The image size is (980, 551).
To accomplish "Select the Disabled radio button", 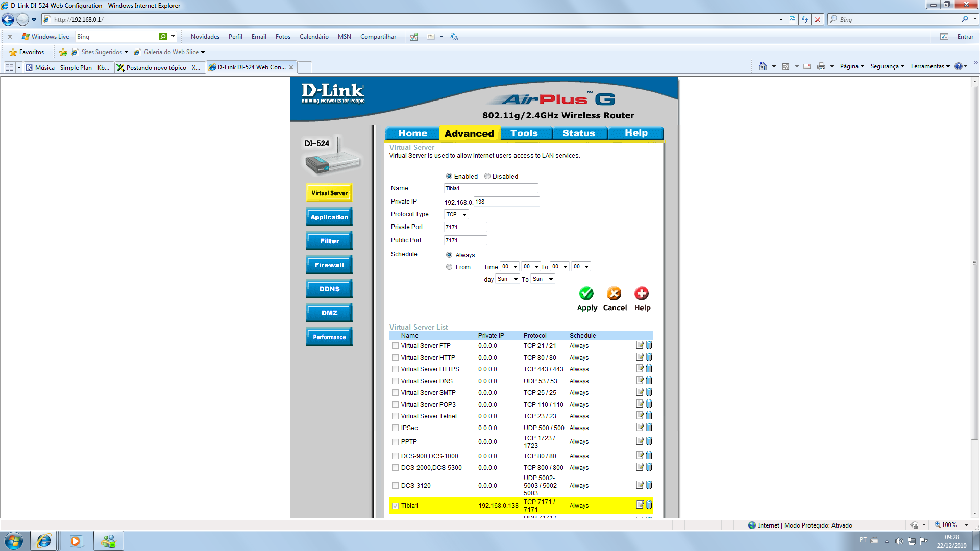I will [x=487, y=176].
